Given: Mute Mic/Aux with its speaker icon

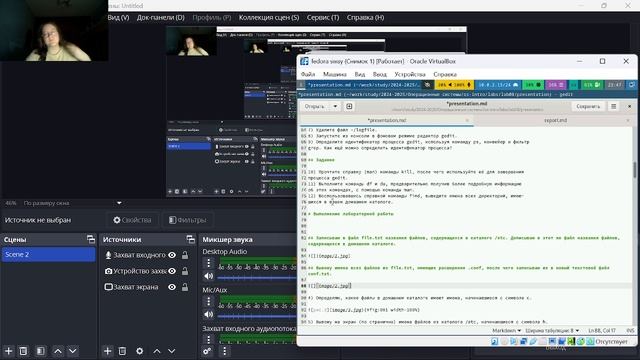Looking at the screenshot, I should click(209, 314).
